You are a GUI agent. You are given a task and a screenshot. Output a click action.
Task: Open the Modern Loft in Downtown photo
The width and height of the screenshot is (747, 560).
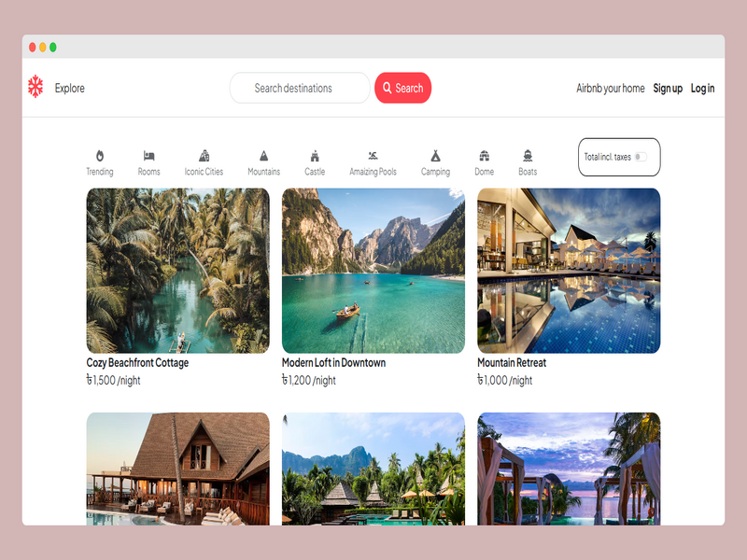coord(373,271)
